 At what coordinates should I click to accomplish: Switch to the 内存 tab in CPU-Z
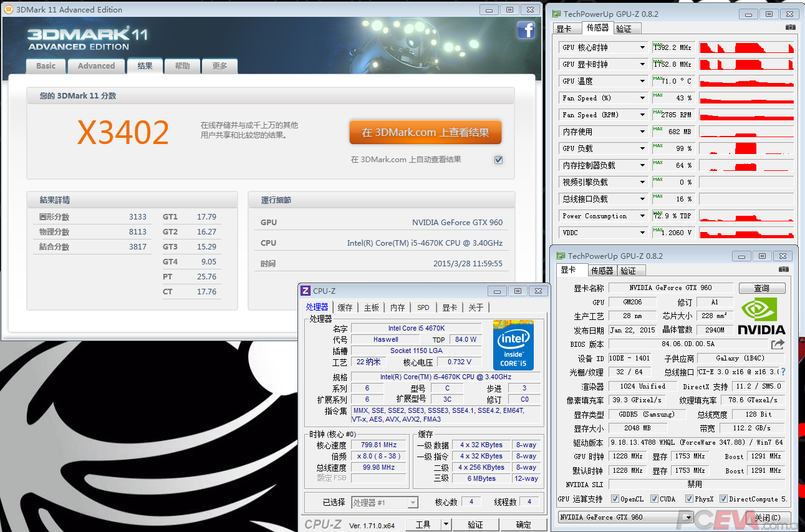point(398,307)
